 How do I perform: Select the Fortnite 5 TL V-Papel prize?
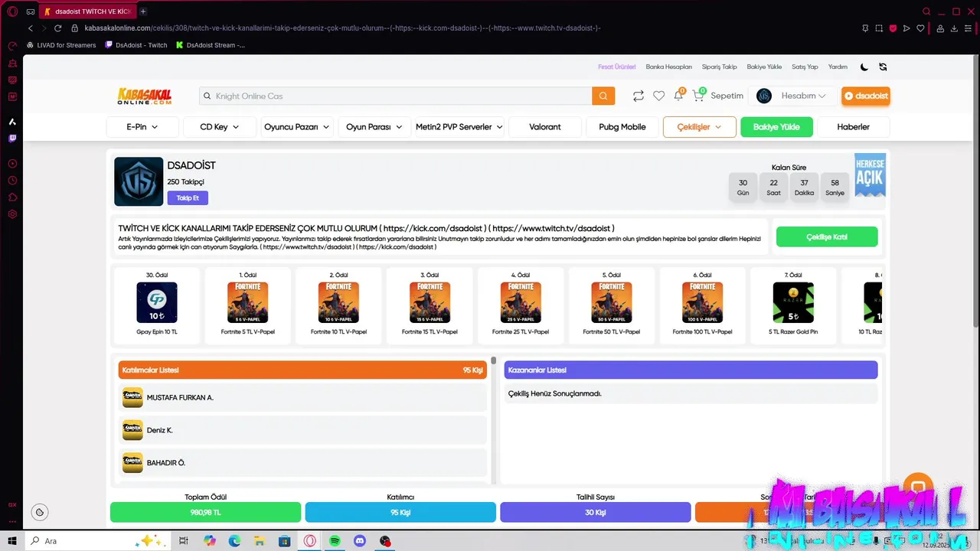point(247,304)
